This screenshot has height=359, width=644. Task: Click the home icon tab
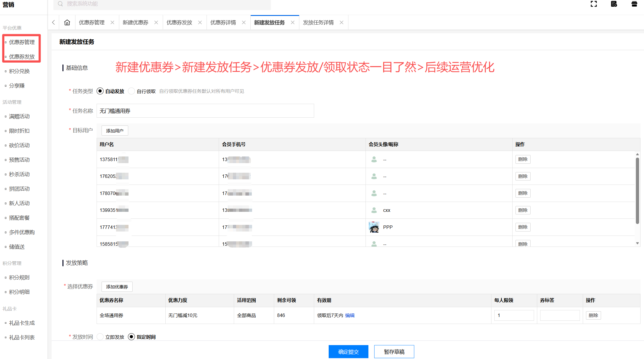click(67, 23)
